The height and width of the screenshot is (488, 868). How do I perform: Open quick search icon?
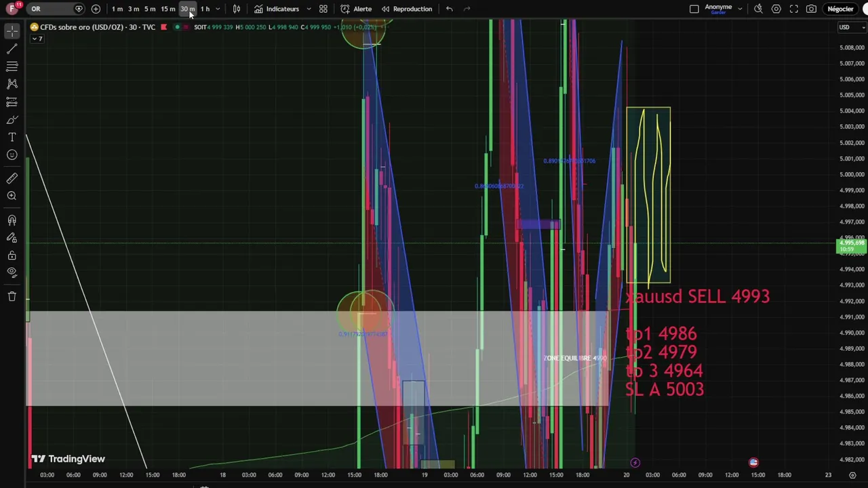click(x=758, y=9)
